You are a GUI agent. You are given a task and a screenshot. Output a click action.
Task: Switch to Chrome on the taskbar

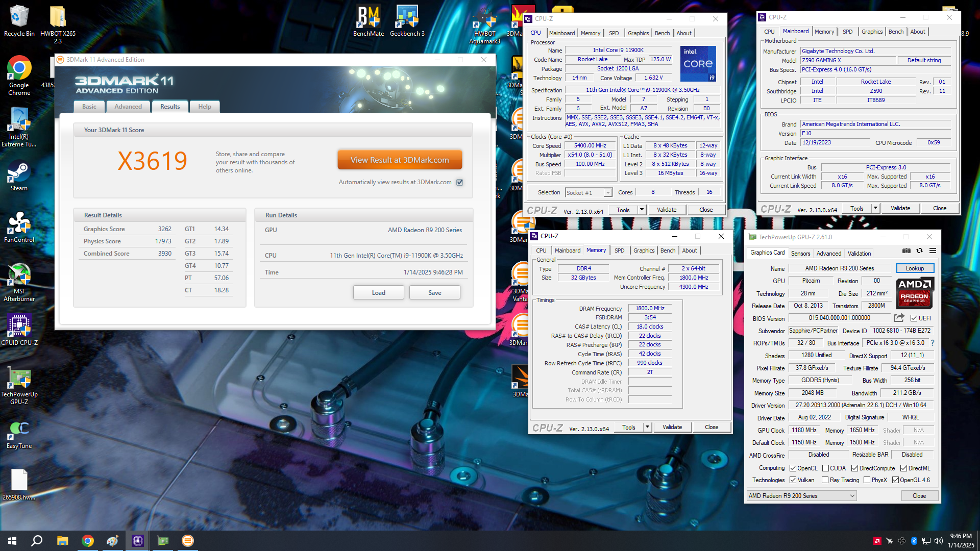tap(88, 541)
